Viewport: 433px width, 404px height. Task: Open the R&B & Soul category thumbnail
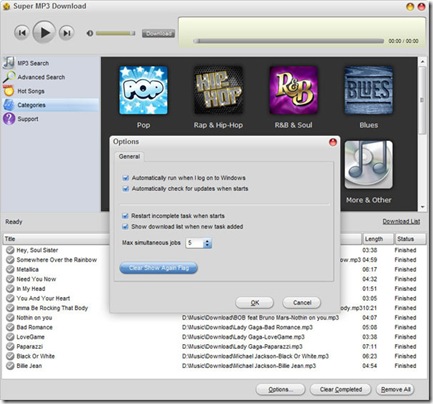(x=293, y=90)
